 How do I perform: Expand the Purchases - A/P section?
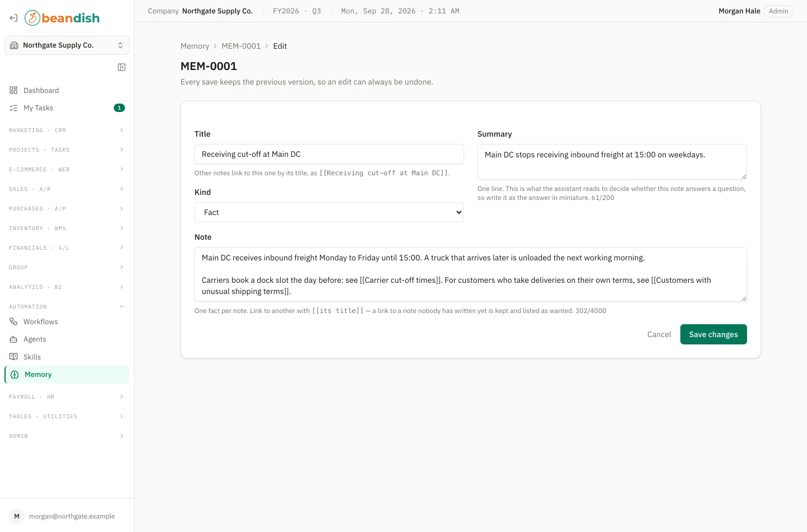[x=67, y=208]
